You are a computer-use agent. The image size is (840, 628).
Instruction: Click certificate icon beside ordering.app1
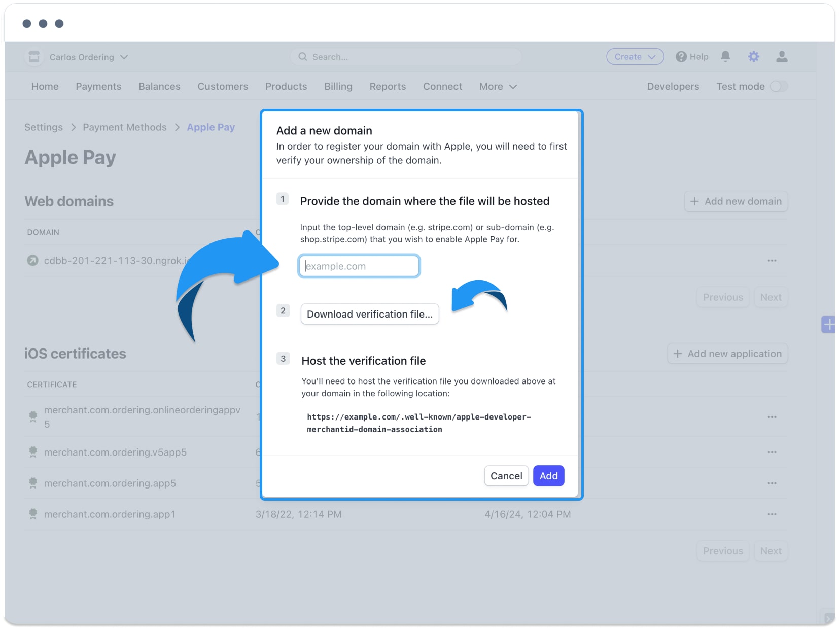tap(33, 514)
